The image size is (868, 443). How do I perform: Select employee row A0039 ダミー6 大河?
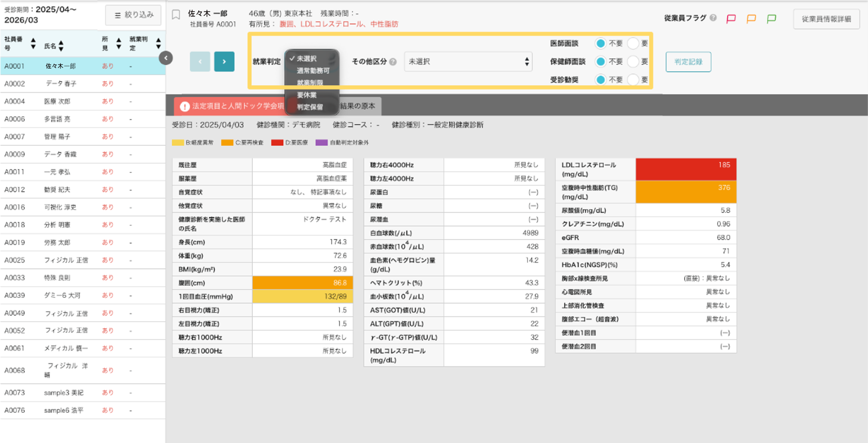(x=83, y=295)
